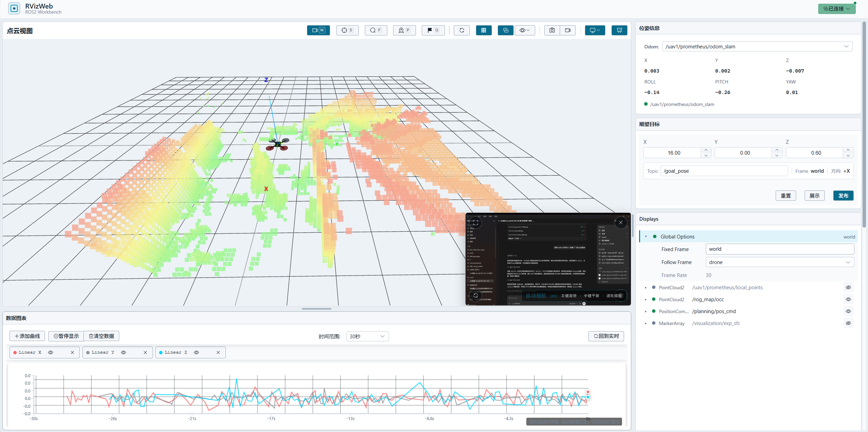Open the Odom topic dropdown
Viewport: 868px width, 432px height.
tap(757, 47)
